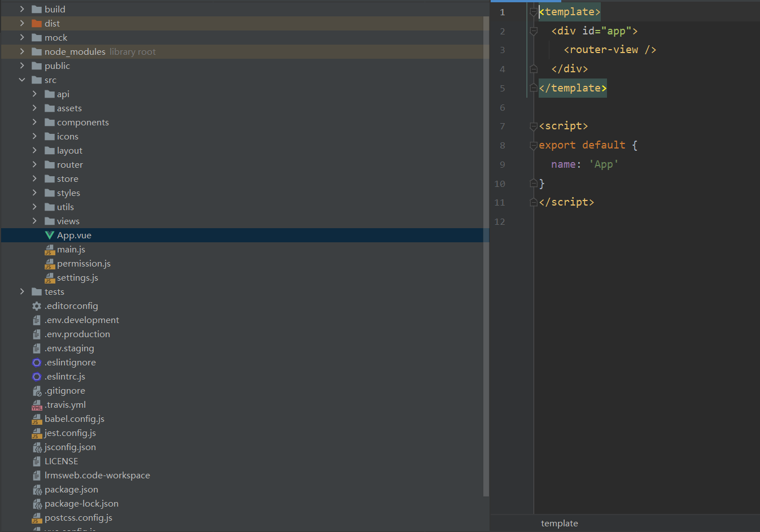Screen dimensions: 760x532
Task: Click the file icon of .env.staging
Action: (x=37, y=348)
